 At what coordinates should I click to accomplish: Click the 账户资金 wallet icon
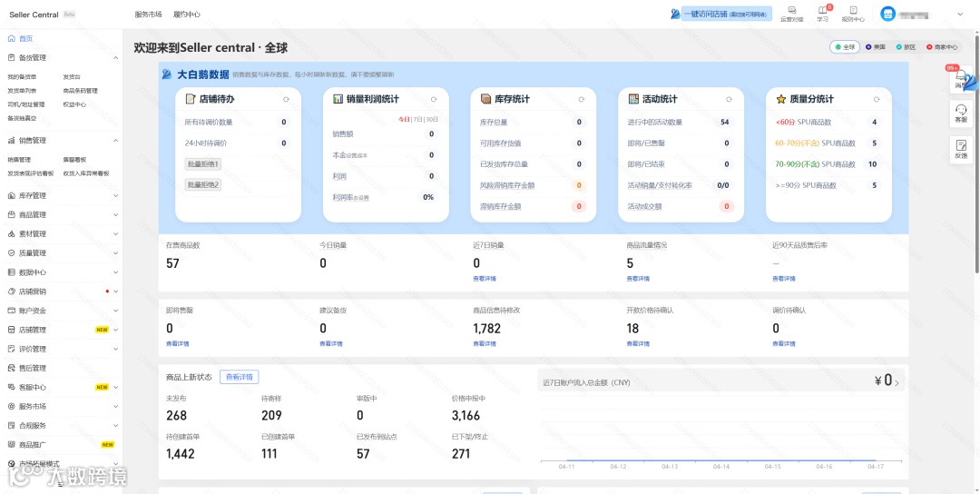tap(11, 311)
